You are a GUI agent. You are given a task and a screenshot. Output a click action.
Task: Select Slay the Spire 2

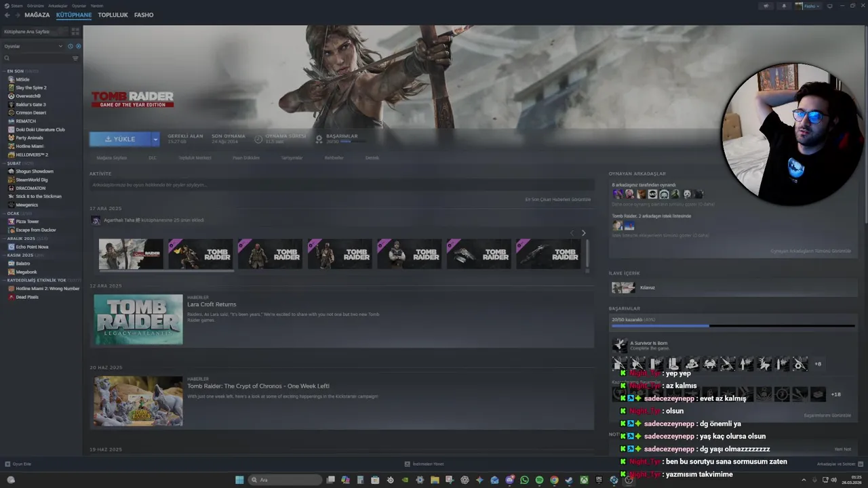point(31,87)
